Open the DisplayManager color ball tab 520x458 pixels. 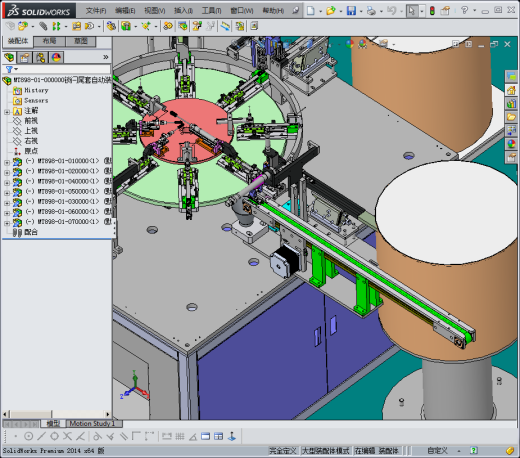(56, 58)
